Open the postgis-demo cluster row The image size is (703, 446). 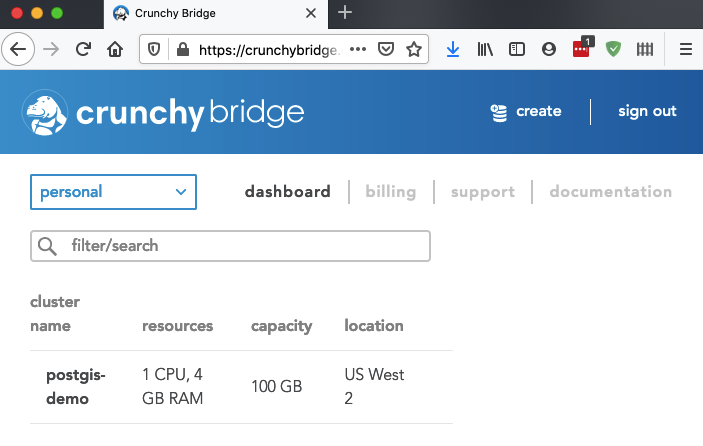coord(241,387)
